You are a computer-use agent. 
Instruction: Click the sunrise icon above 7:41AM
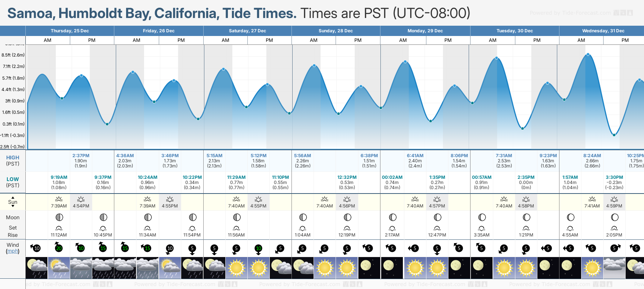592,199
